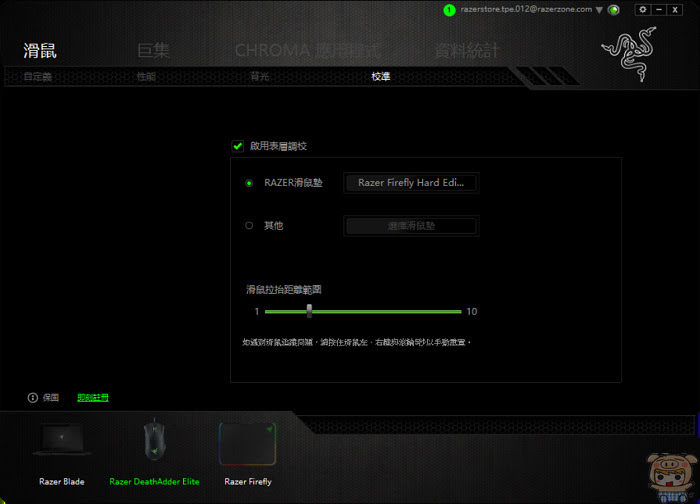Viewport: 700px width, 504px height.
Task: Switch to the 滑鼠 main tab
Action: 40,50
